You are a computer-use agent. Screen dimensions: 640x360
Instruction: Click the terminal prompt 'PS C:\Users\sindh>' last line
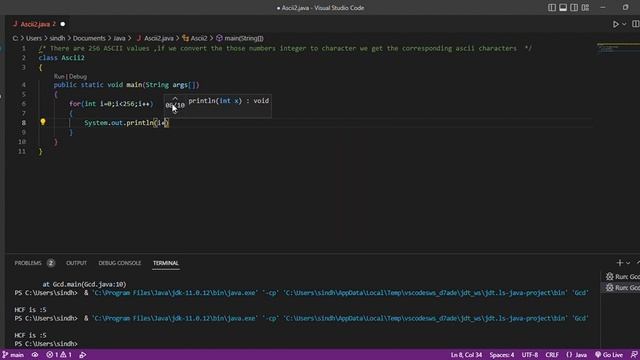[46, 344]
